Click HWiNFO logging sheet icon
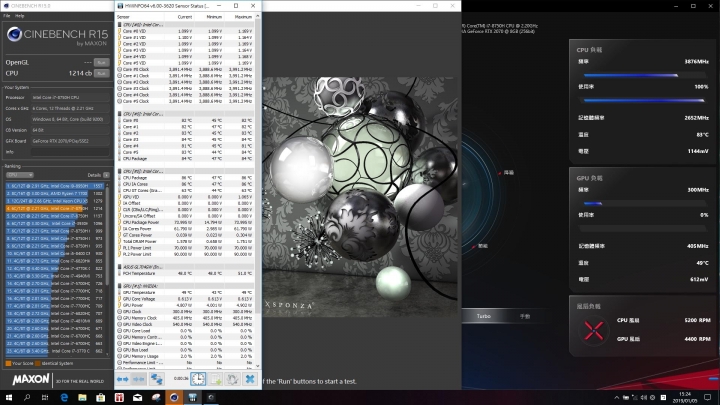 (x=215, y=379)
